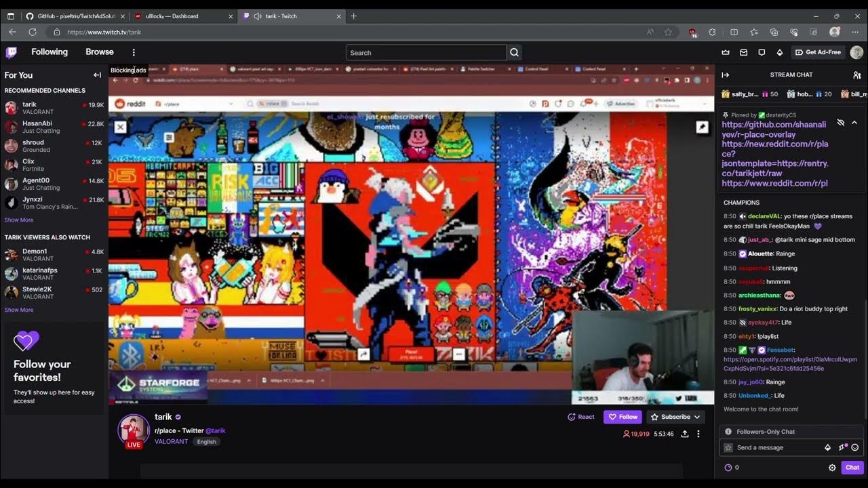Image resolution: width=868 pixels, height=488 pixels.
Task: Open the notifications inbox icon
Action: click(x=743, y=52)
